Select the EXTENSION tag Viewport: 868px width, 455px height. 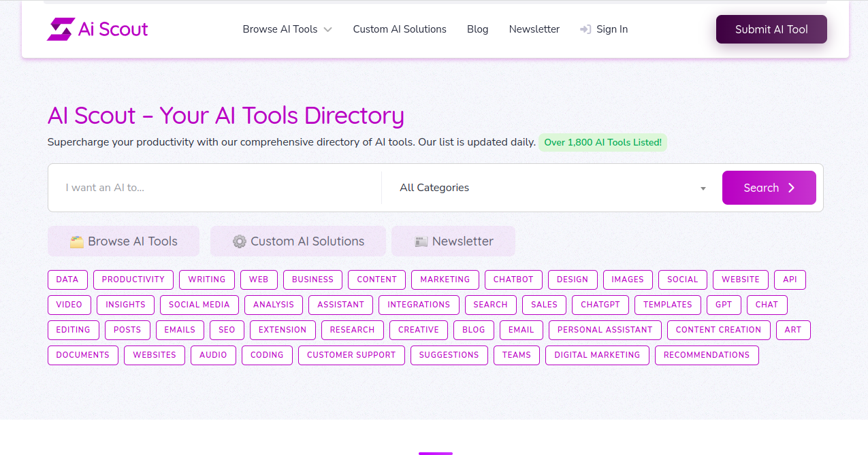283,330
